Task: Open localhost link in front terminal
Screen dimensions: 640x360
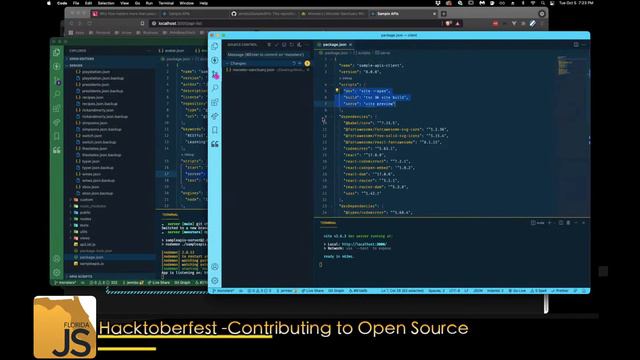Action: pyautogui.click(x=364, y=244)
